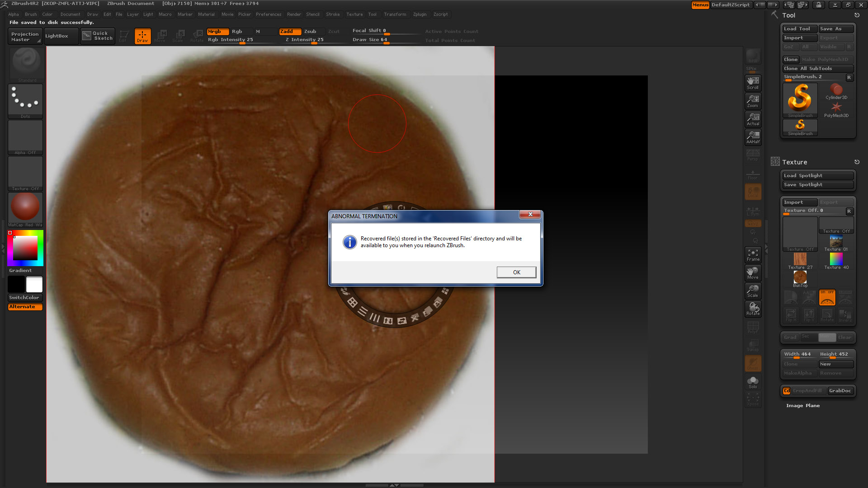Image resolution: width=868 pixels, height=488 pixels.
Task: Open Quick Sketch mode
Action: (x=98, y=36)
